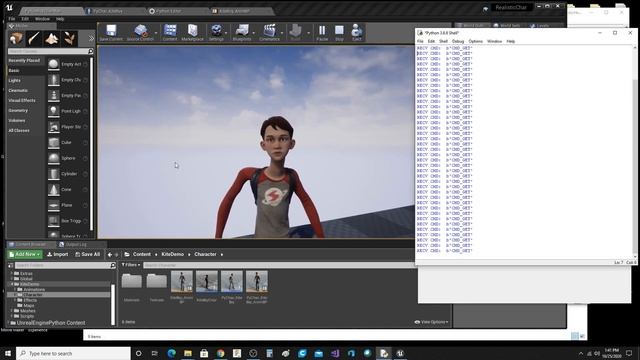Click the Box Trigger icon
The height and width of the screenshot is (360, 640).
click(53, 221)
